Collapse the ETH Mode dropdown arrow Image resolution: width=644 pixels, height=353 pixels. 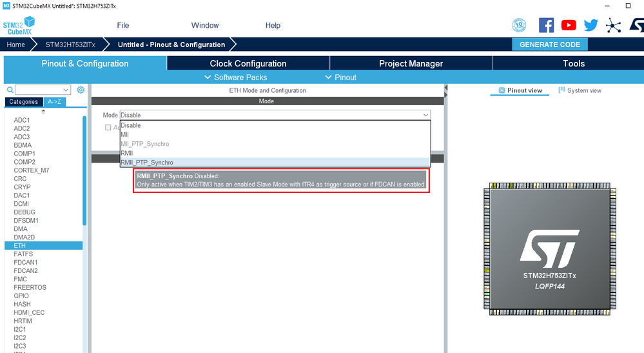click(x=425, y=115)
